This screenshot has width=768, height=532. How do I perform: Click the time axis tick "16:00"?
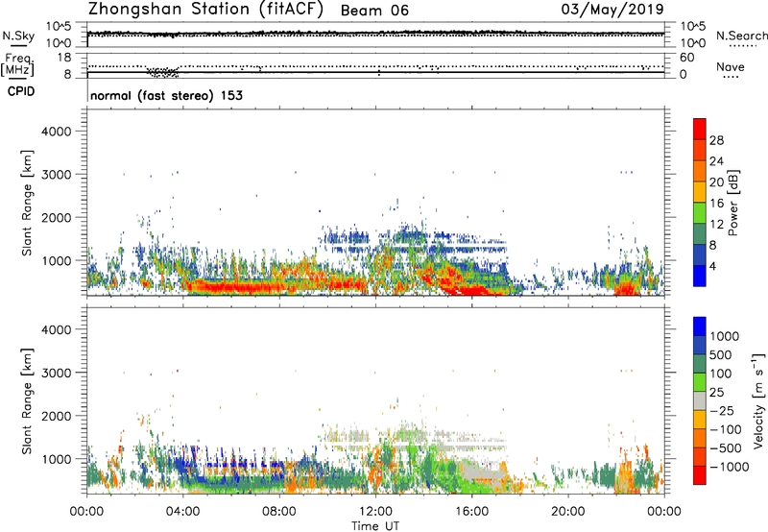[471, 512]
